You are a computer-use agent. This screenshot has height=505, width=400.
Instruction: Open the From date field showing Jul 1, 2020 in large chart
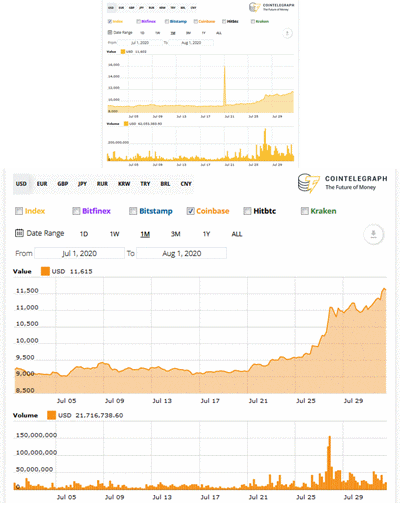[x=80, y=253]
